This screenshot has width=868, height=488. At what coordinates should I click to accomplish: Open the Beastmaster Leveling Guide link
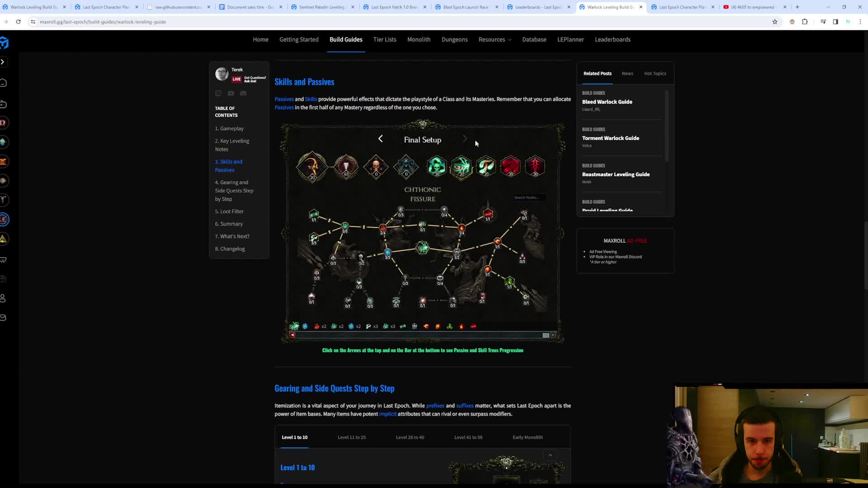pyautogui.click(x=615, y=174)
